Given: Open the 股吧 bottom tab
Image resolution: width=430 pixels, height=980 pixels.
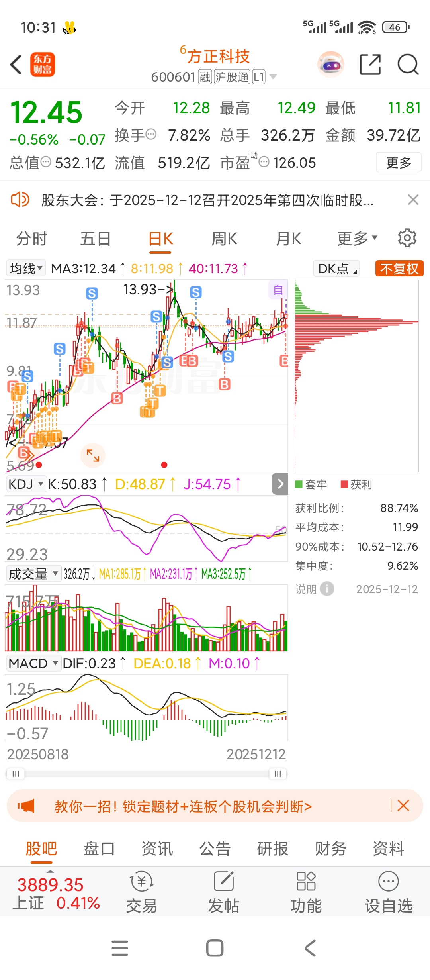Looking at the screenshot, I should [x=41, y=848].
